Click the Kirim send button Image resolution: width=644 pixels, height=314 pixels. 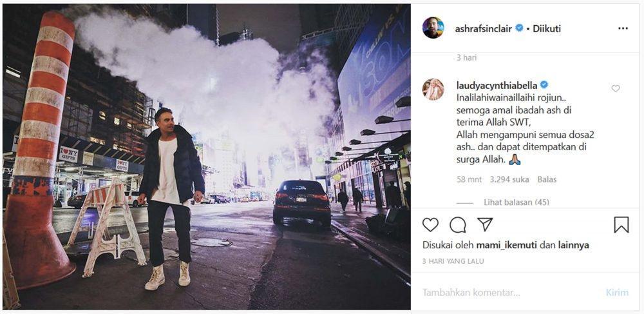pyautogui.click(x=617, y=293)
